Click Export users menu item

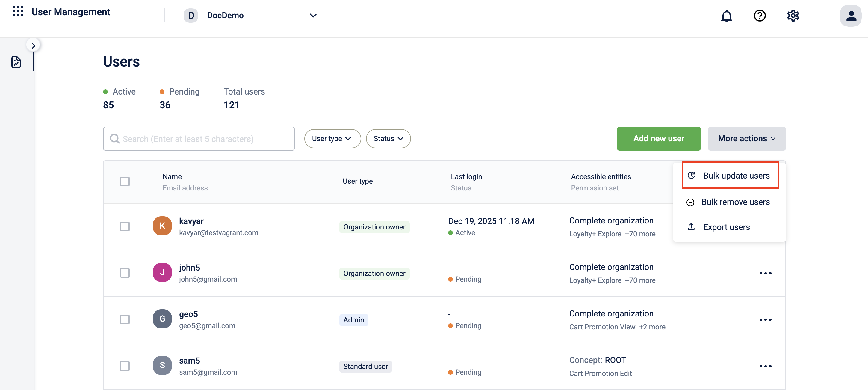[x=726, y=227]
